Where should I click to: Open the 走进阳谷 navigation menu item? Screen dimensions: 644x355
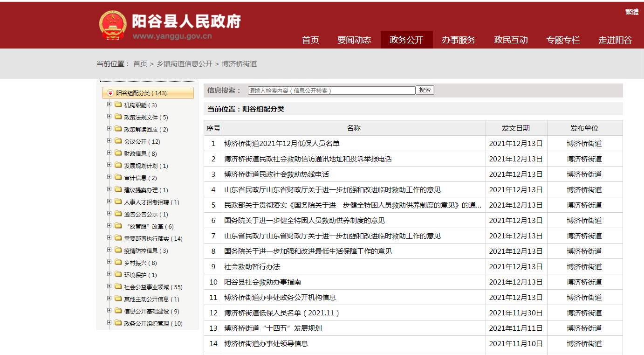[x=615, y=40]
